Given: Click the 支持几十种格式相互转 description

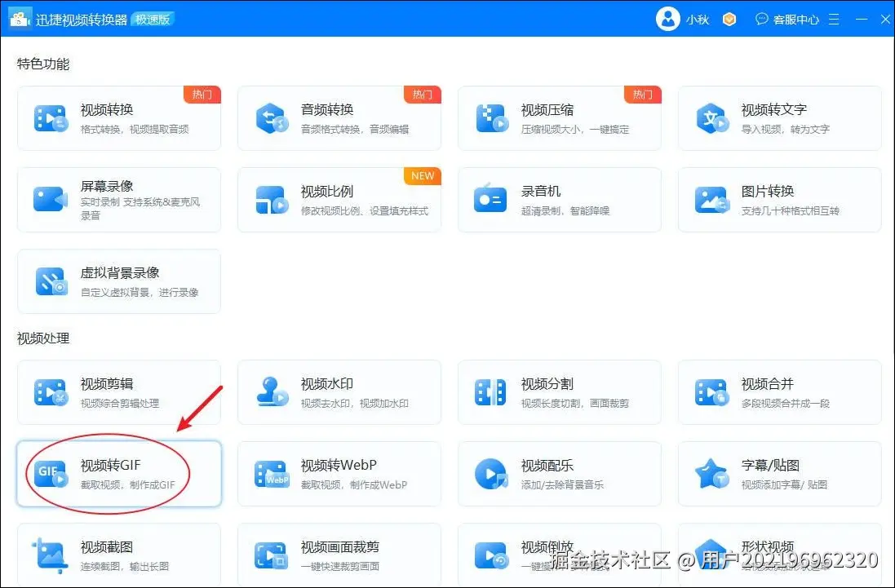Looking at the screenshot, I should (x=790, y=211).
